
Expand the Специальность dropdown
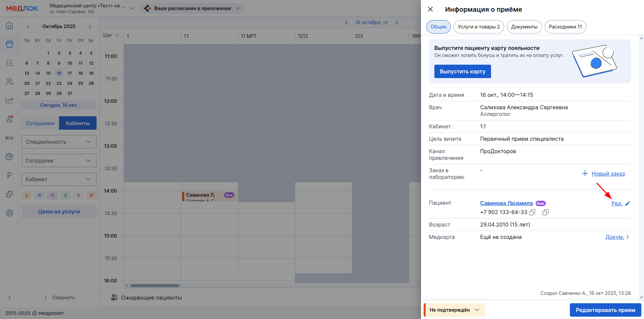pos(59,142)
